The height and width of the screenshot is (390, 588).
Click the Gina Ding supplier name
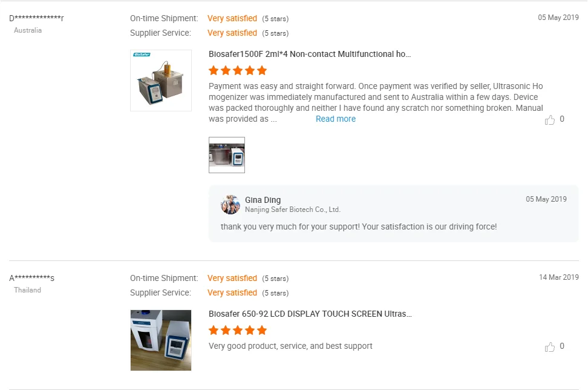coord(263,200)
